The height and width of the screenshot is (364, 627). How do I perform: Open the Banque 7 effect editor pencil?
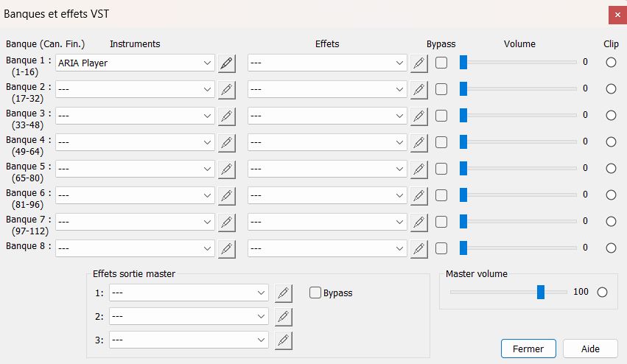pos(419,223)
